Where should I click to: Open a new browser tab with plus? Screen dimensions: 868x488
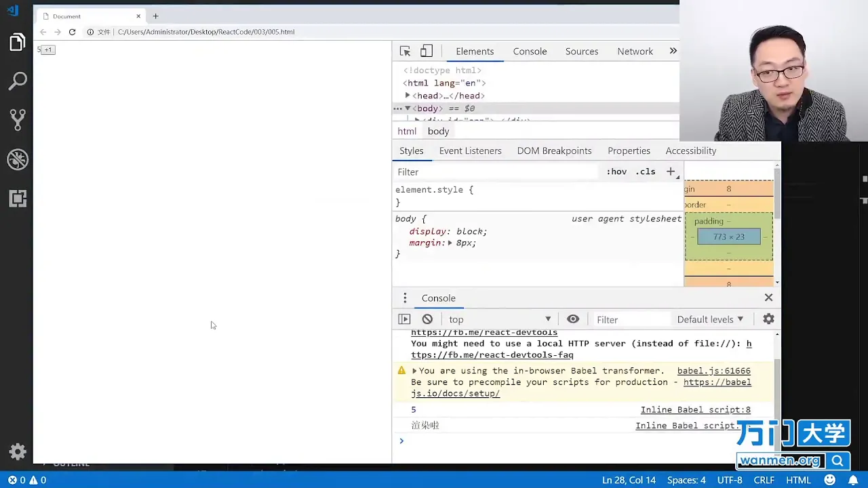point(155,16)
